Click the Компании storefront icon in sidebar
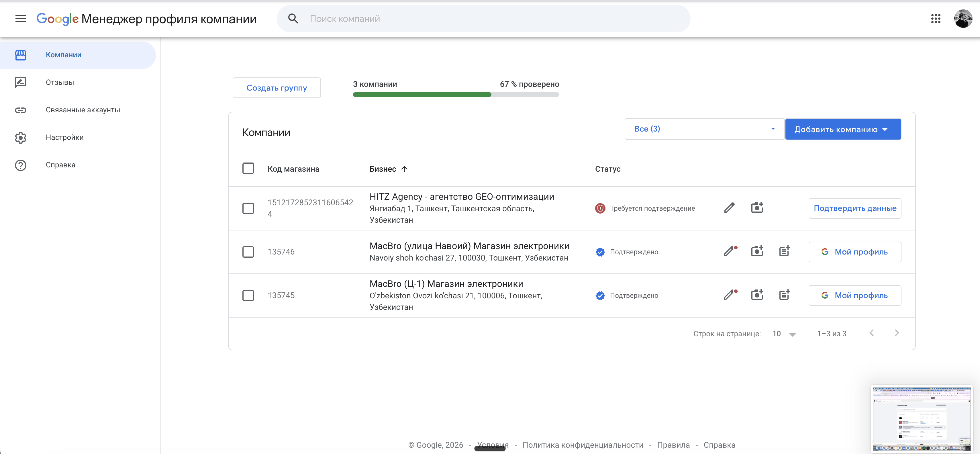This screenshot has width=980, height=454. click(21, 55)
